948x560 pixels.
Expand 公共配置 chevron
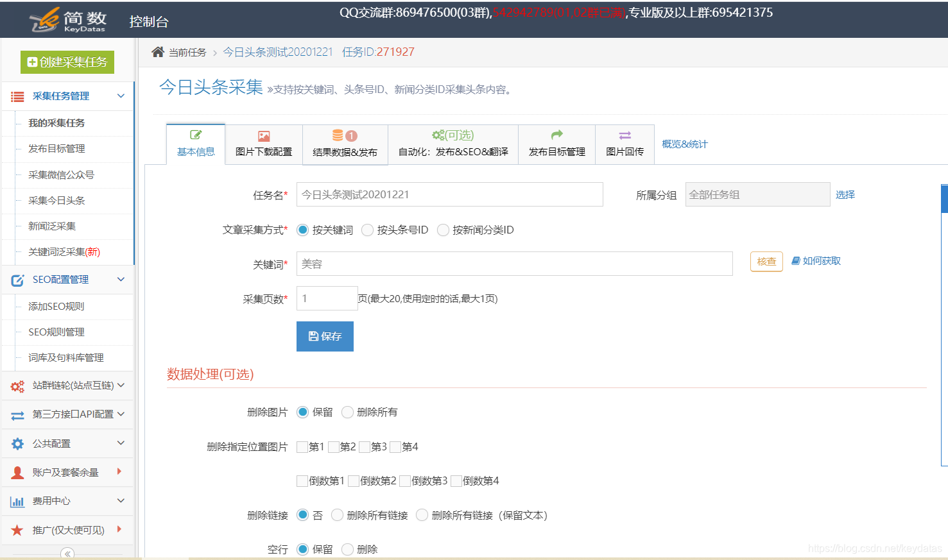pos(121,443)
